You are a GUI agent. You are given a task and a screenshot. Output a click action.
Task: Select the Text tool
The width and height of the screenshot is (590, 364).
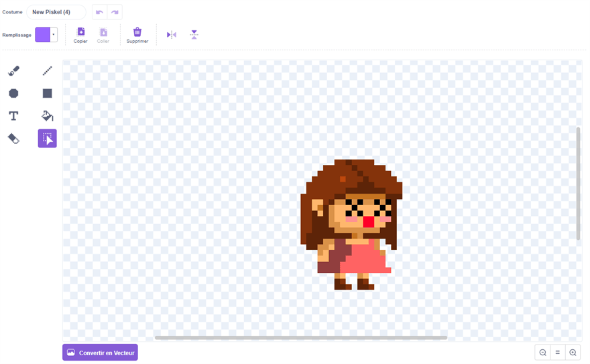13,116
